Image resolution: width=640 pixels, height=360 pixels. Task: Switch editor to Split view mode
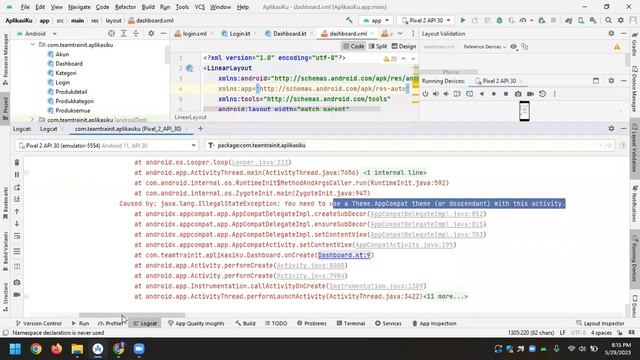378,46
